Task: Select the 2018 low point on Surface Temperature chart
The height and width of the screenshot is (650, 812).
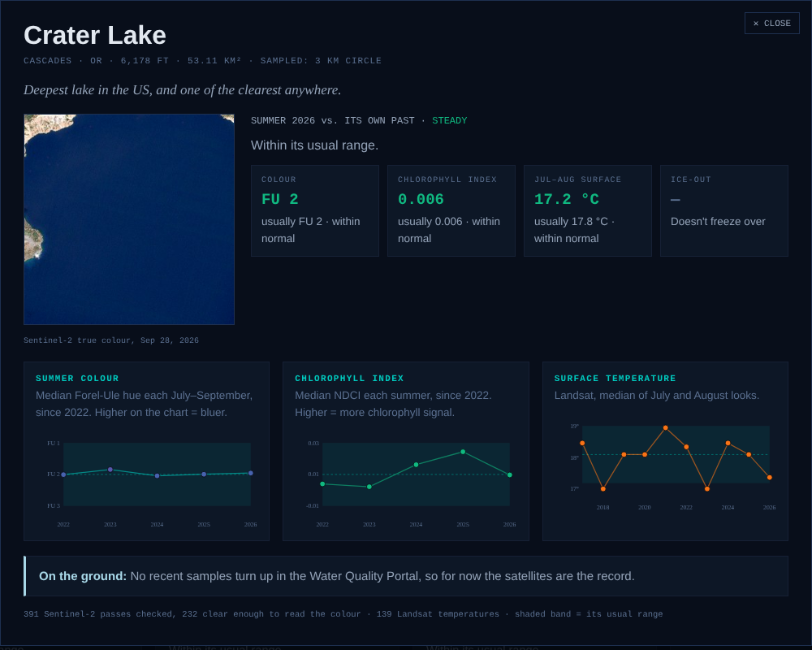Action: pyautogui.click(x=603, y=489)
